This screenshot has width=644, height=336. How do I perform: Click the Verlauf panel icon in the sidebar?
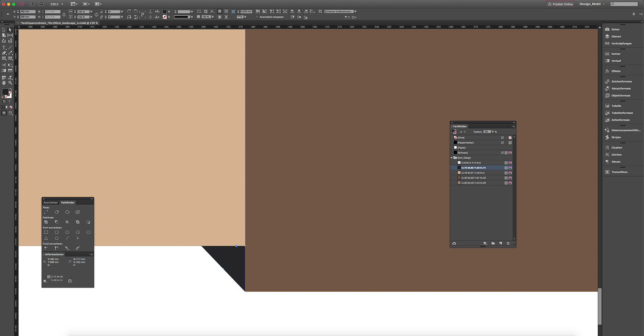(616, 61)
